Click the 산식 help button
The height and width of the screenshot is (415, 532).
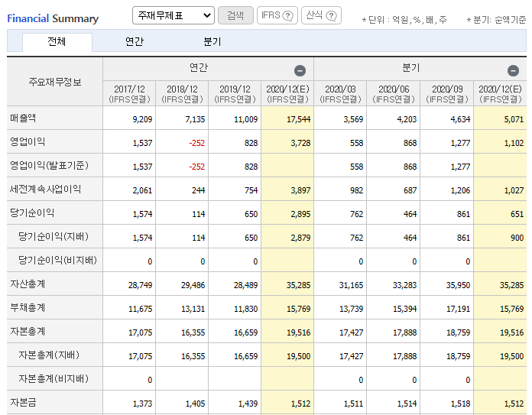(x=321, y=15)
